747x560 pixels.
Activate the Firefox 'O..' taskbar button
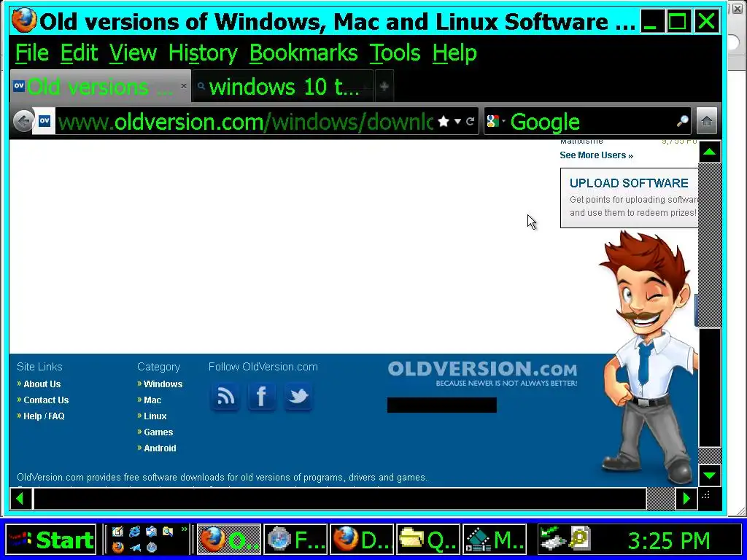[x=229, y=540]
